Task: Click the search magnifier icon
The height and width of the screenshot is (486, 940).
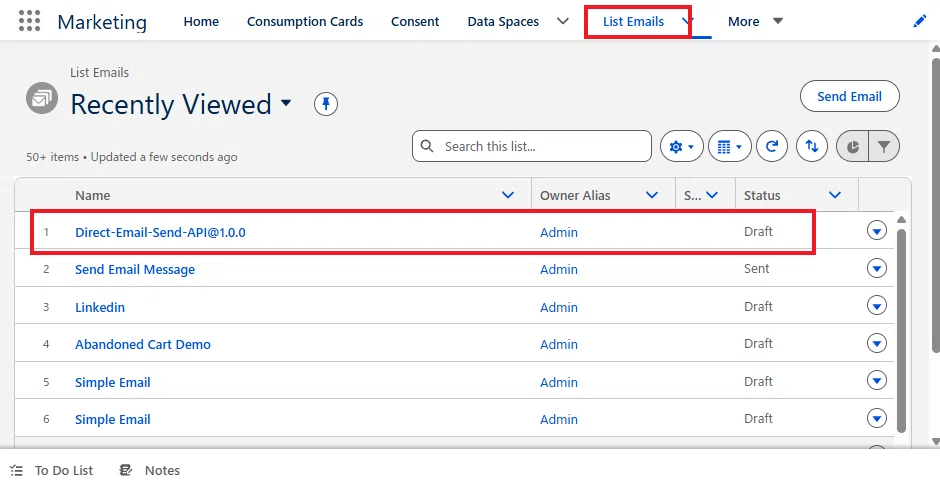Action: pyautogui.click(x=427, y=146)
